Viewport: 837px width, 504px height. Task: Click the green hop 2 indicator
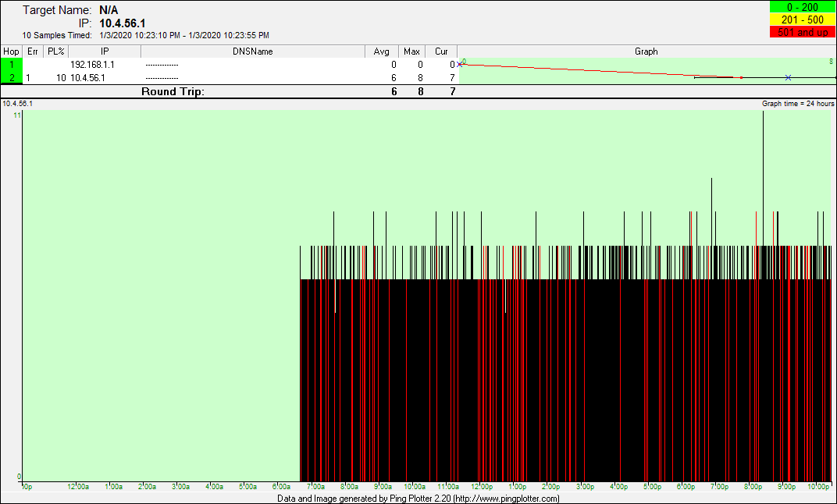click(x=12, y=77)
